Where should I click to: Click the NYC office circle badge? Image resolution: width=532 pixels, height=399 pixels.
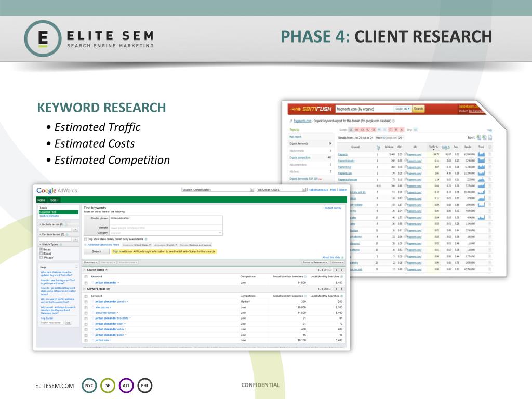point(89,385)
